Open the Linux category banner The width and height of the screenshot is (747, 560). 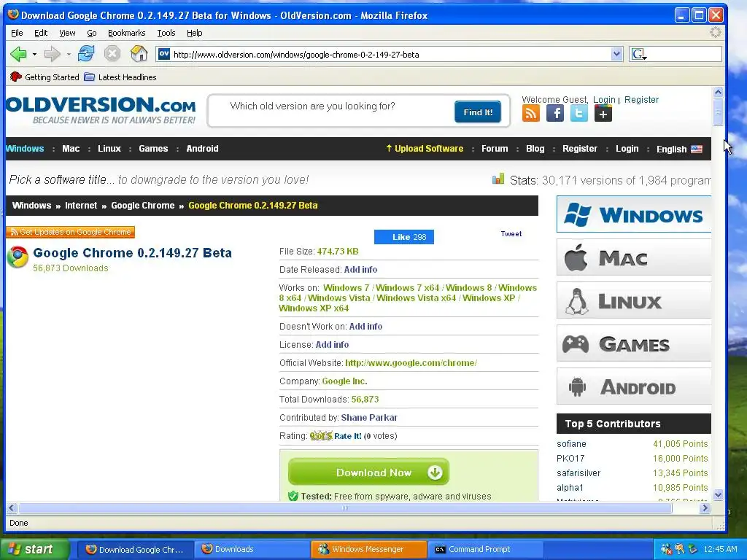pyautogui.click(x=634, y=300)
